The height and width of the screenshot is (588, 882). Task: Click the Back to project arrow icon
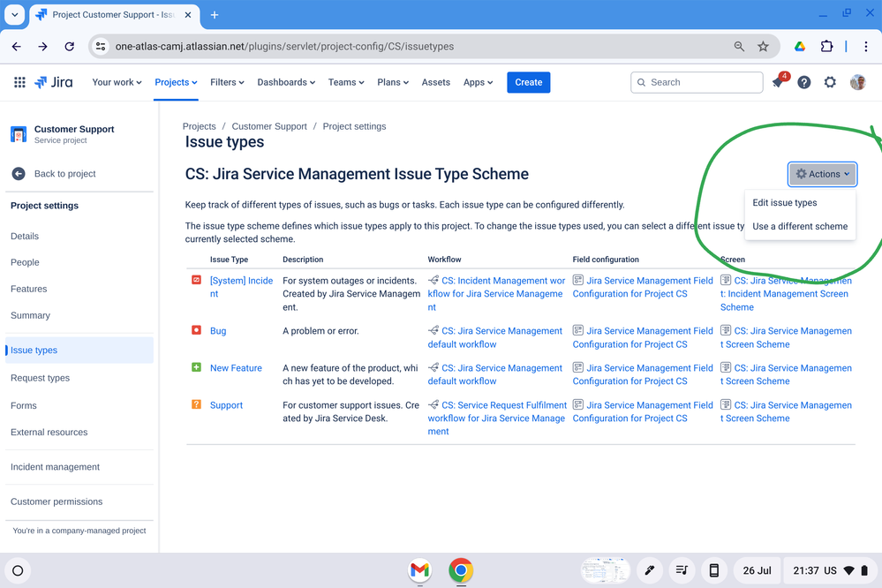(x=19, y=174)
